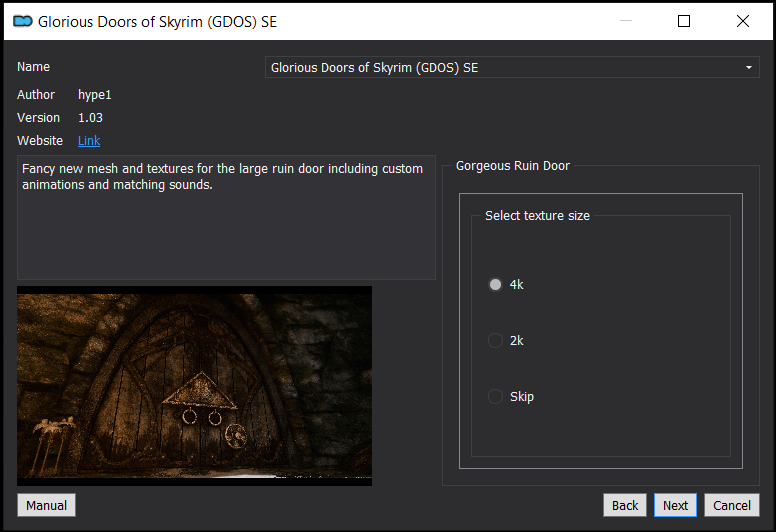Image resolution: width=776 pixels, height=532 pixels.
Task: Select Skip for the ruin door
Action: pos(511,396)
